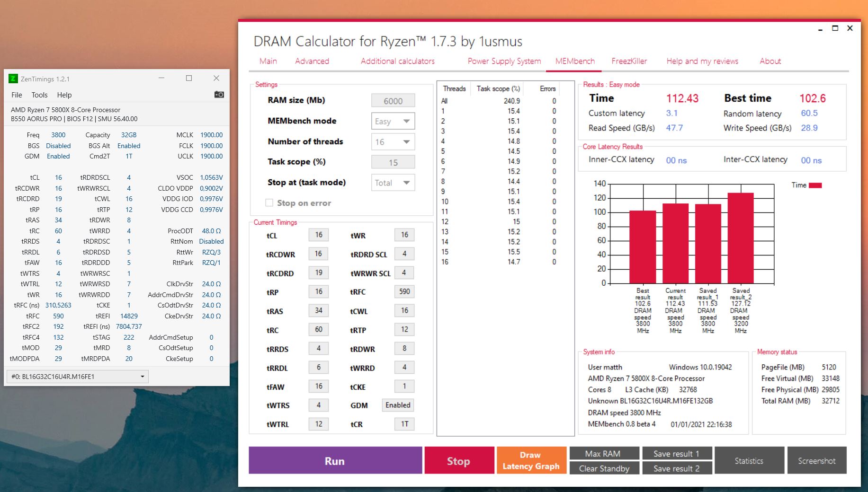Image resolution: width=868 pixels, height=492 pixels.
Task: Click the Task scope (%) column header
Action: pyautogui.click(x=498, y=88)
